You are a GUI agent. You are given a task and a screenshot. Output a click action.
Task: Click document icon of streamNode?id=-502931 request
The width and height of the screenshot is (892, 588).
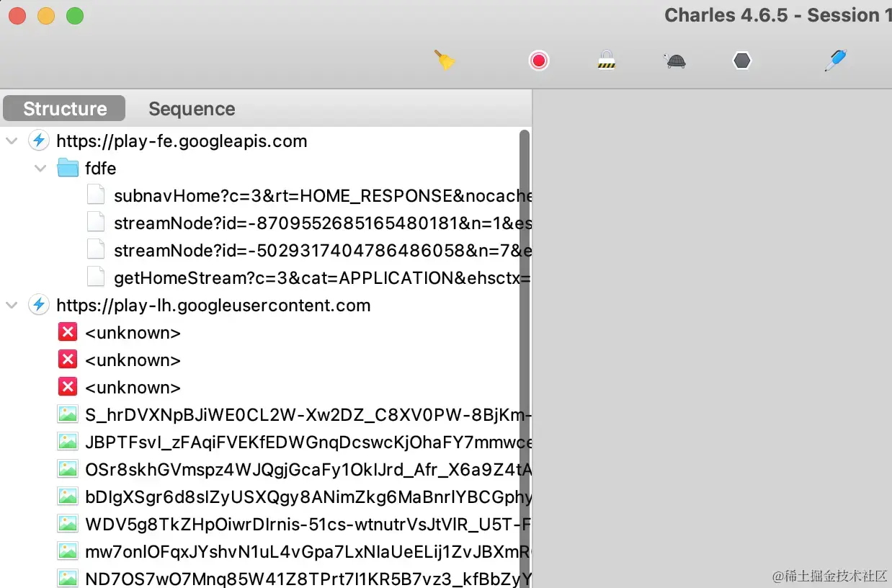[x=96, y=251]
